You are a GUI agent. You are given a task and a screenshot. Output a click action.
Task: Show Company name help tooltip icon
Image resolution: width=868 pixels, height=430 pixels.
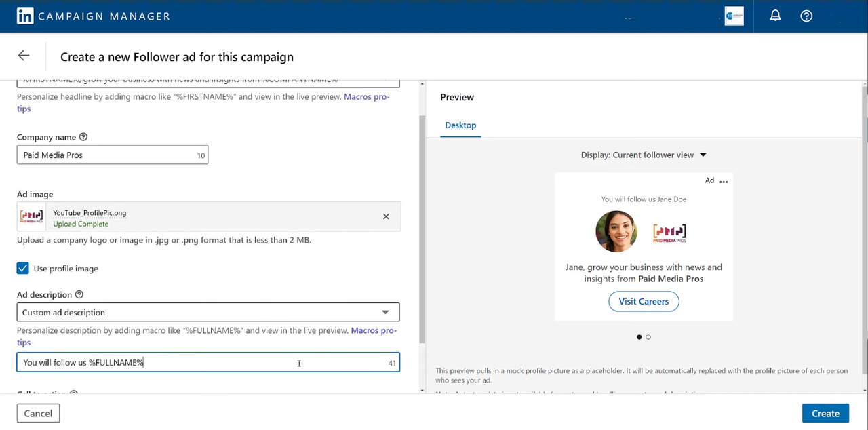tap(83, 137)
